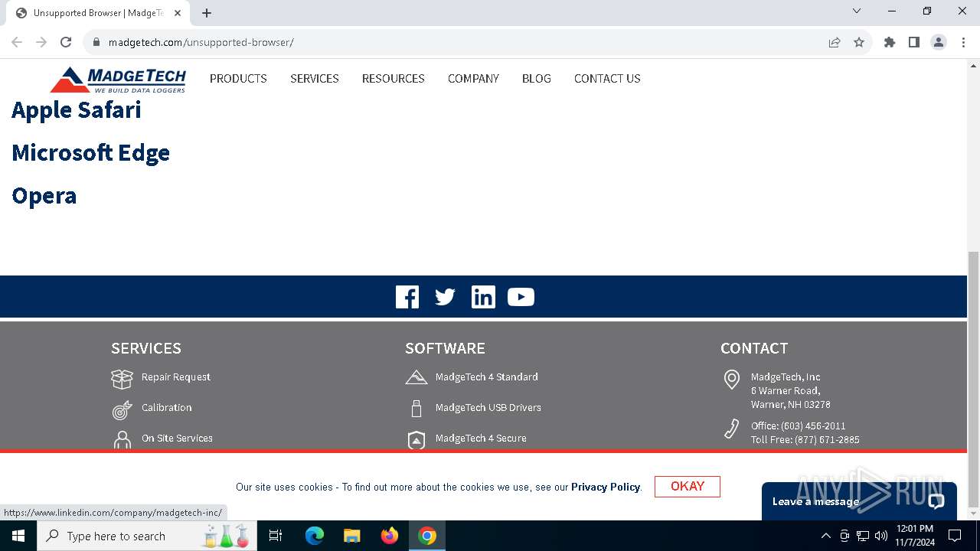Go back to the previous page
The image size is (980, 551).
pyautogui.click(x=17, y=42)
